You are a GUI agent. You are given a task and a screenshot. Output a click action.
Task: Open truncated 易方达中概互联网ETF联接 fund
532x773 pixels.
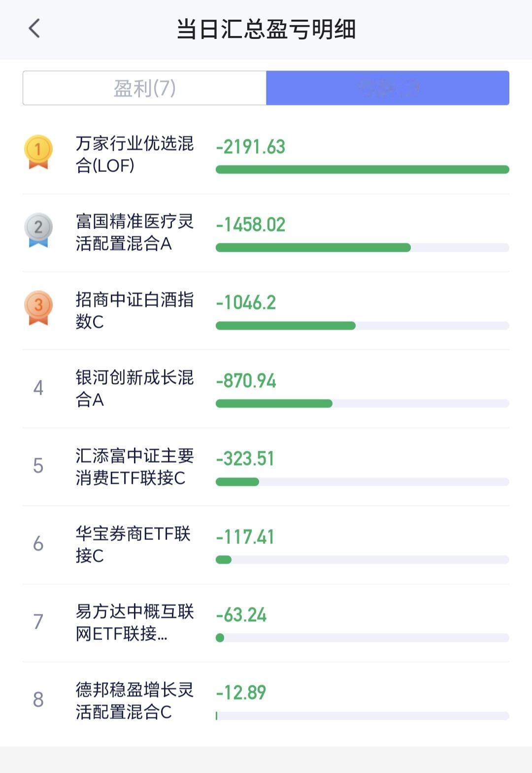pos(266,623)
